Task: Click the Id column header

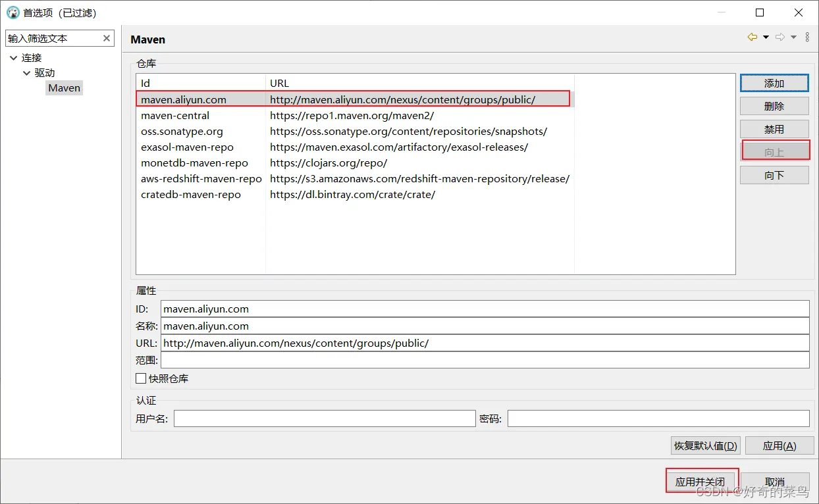Action: tap(201, 83)
